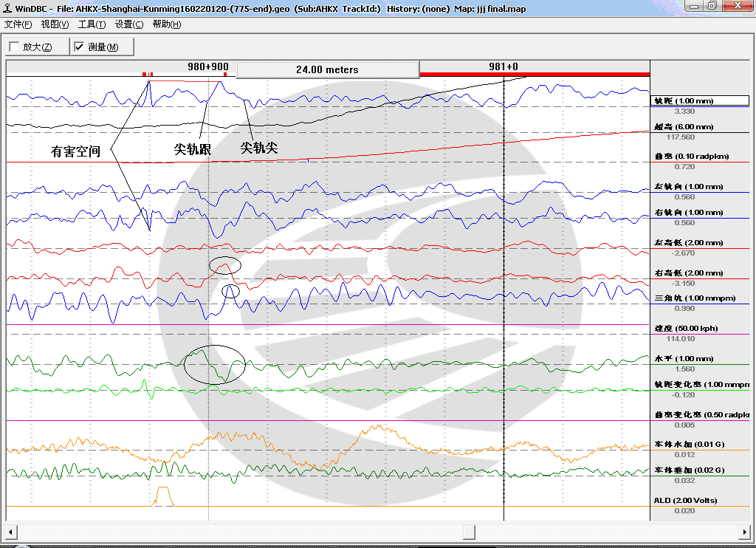Screen dimensions: 756x548
Task: Click the horizontal scrollbar left arrow
Action: pos(10,532)
